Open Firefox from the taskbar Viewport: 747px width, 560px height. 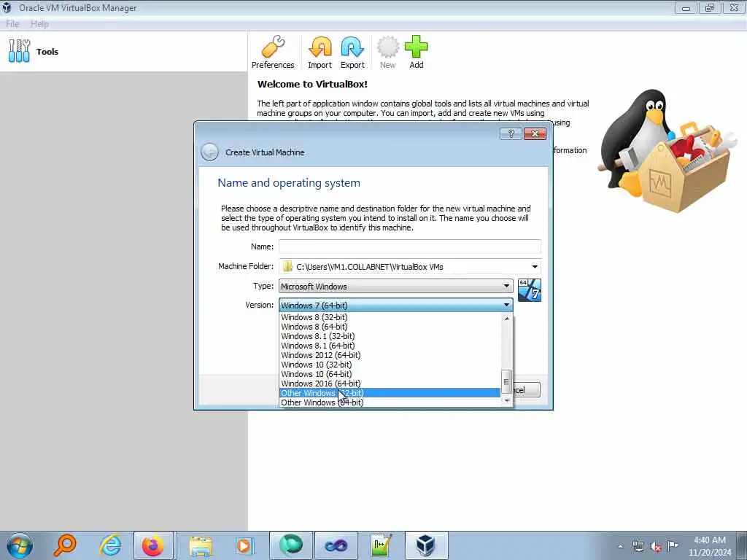coord(153,545)
